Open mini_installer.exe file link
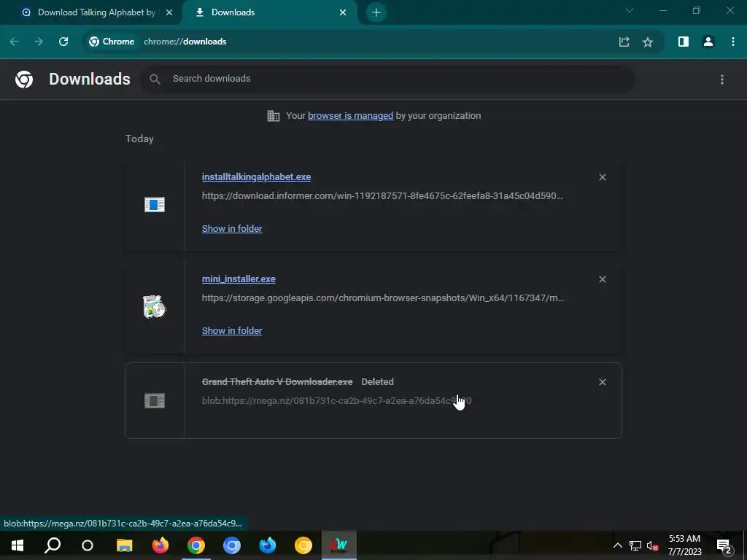Viewport: 747px width, 560px height. click(x=239, y=279)
